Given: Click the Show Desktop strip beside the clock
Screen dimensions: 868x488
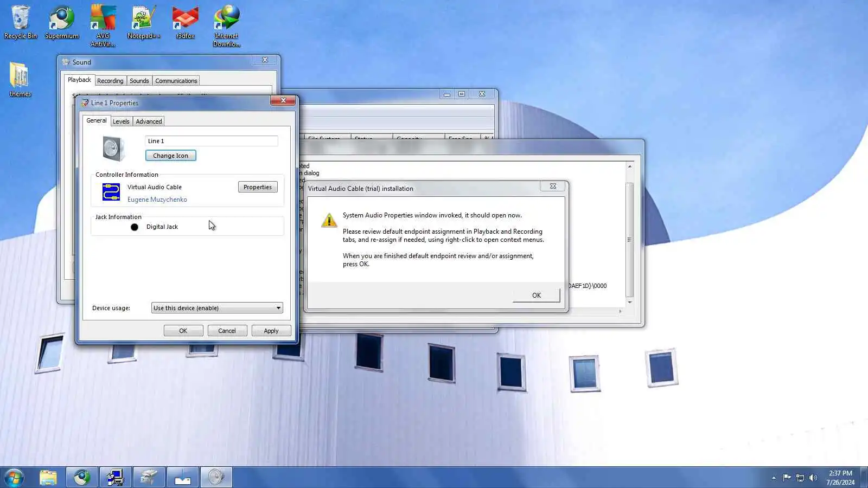Looking at the screenshot, I should 864,478.
